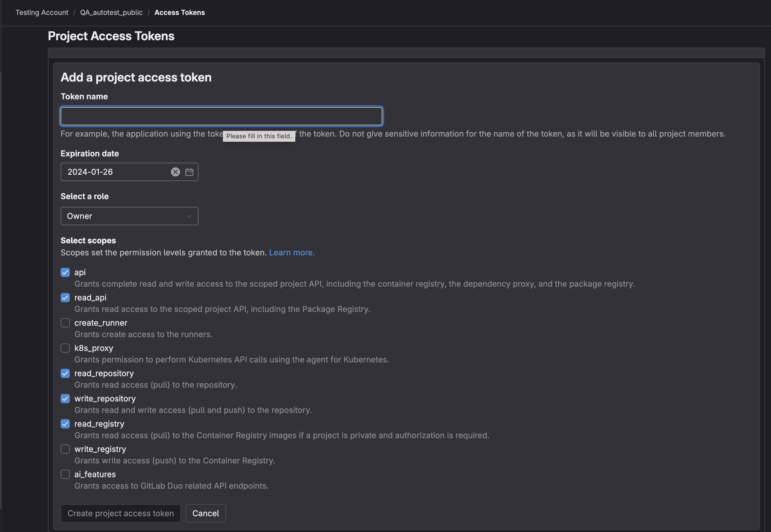
Task: Click the role dropdown chevron
Action: [189, 216]
